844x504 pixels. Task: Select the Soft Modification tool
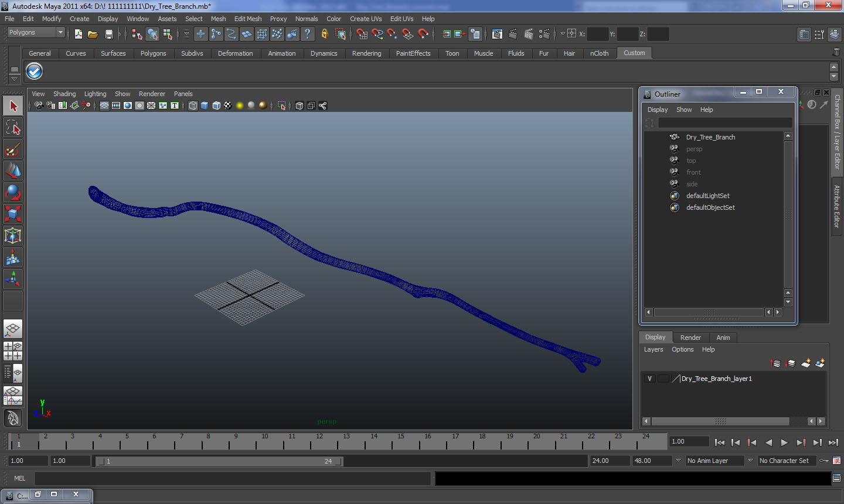click(13, 257)
